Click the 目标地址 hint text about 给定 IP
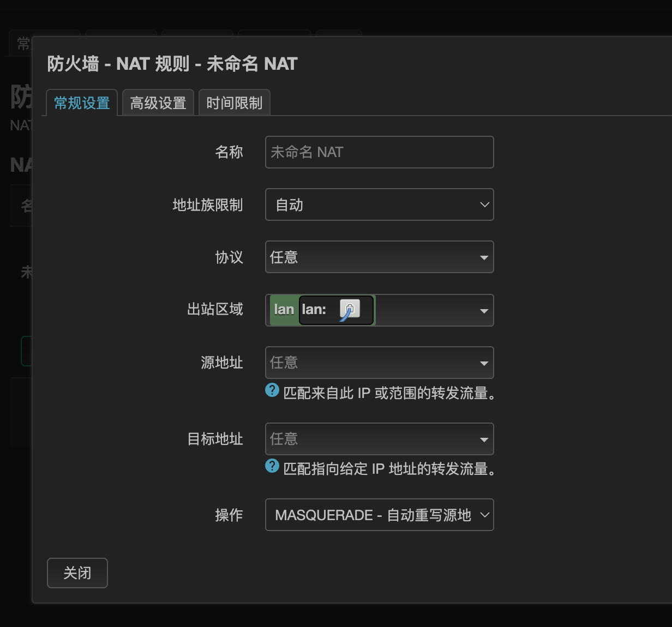672x627 pixels. [x=389, y=469]
